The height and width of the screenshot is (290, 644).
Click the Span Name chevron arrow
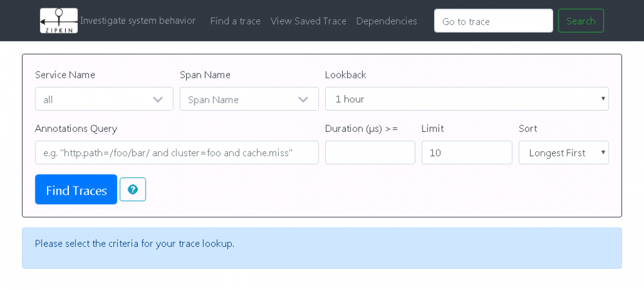coord(303,100)
